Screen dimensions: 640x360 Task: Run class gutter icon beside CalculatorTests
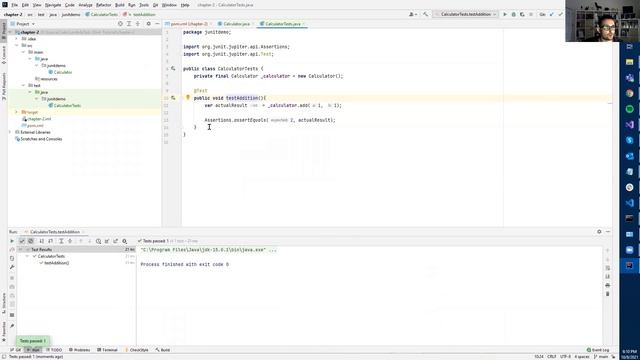pos(173,69)
